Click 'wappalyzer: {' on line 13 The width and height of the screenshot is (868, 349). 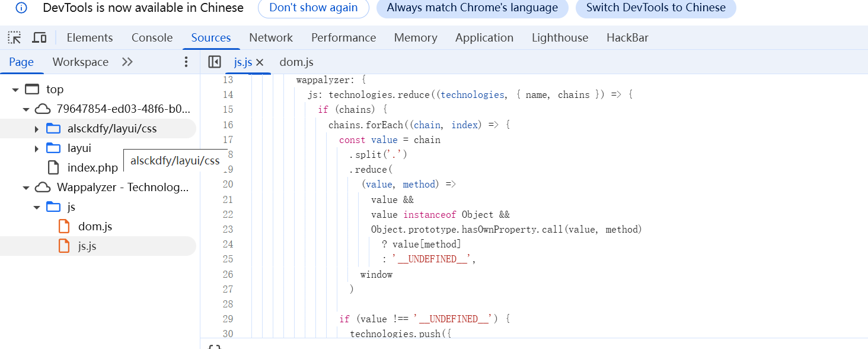(331, 80)
